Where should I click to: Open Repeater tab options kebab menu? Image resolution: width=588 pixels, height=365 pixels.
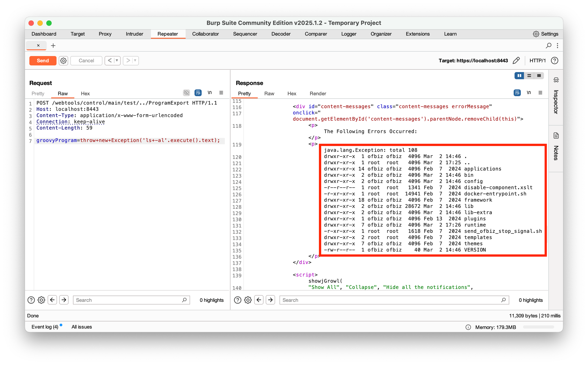(x=557, y=45)
